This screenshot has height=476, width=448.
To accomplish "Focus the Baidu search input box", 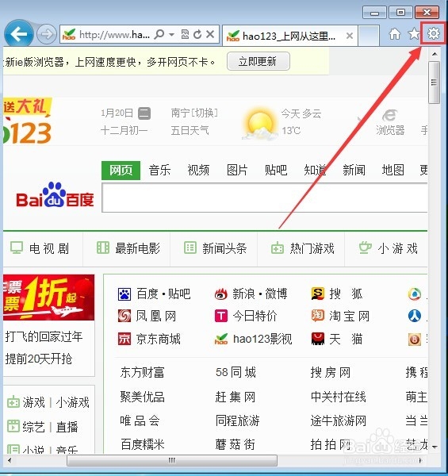I will point(265,198).
